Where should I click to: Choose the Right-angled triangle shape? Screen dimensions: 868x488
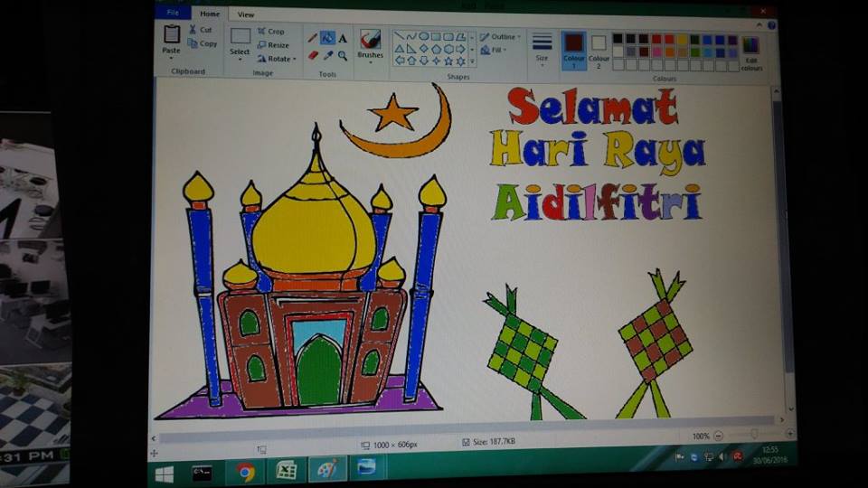pyautogui.click(x=411, y=49)
